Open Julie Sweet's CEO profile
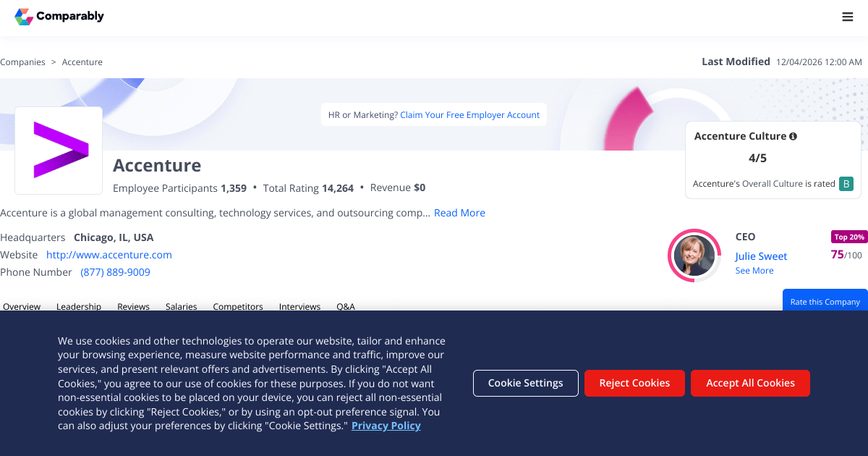 coord(761,256)
